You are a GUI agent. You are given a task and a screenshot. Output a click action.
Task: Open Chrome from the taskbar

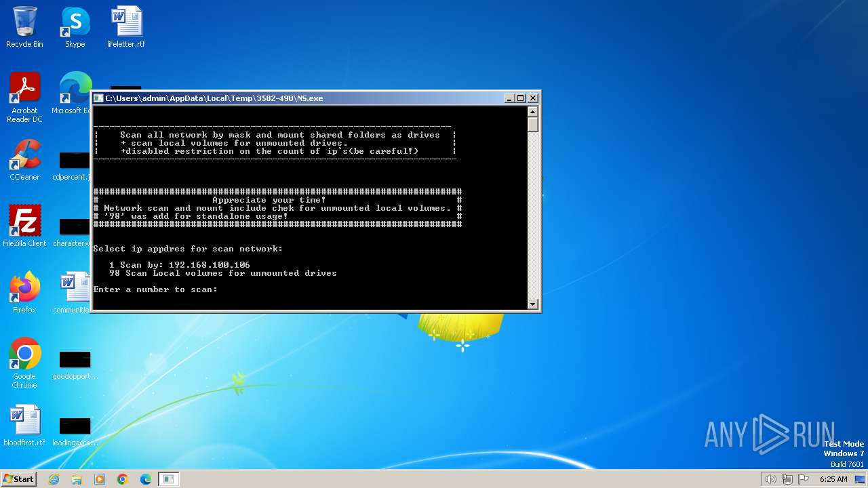123,479
